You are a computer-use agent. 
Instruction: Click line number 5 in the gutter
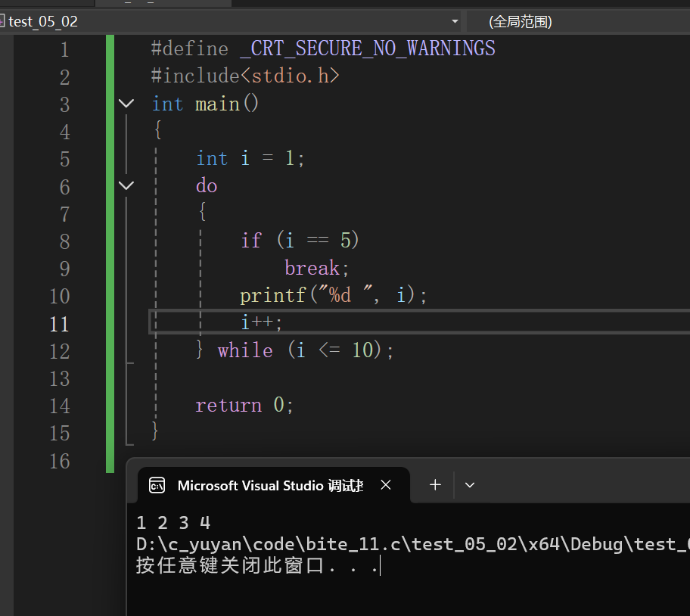(x=65, y=159)
